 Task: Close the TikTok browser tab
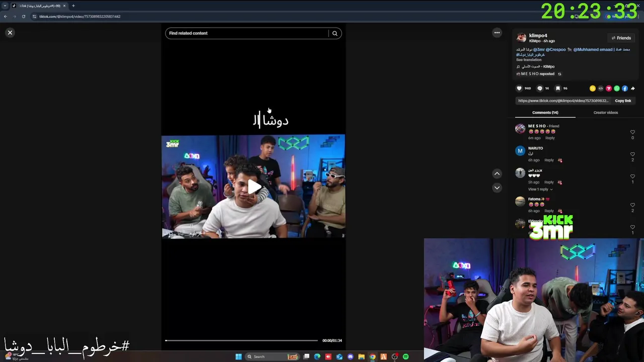(64, 6)
